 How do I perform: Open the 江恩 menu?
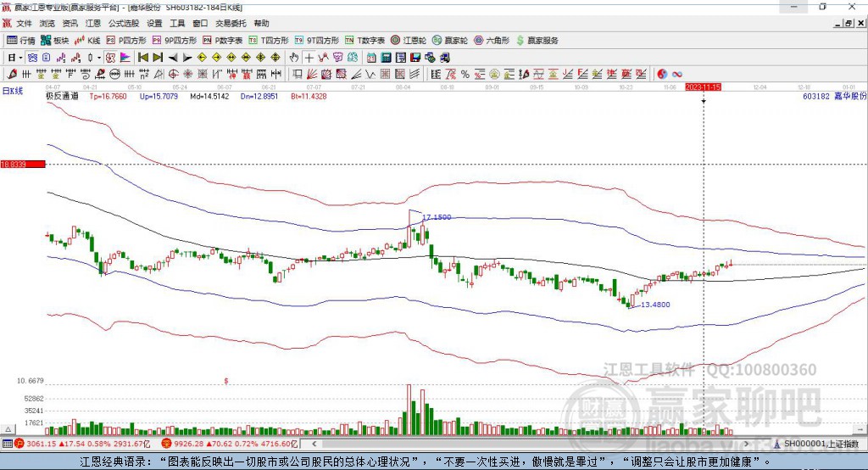(x=93, y=23)
